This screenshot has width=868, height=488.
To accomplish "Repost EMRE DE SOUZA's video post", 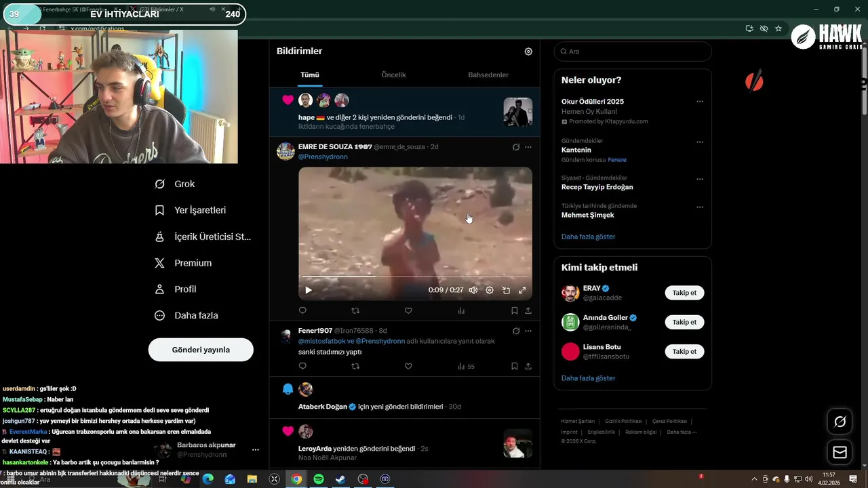I will click(x=355, y=310).
